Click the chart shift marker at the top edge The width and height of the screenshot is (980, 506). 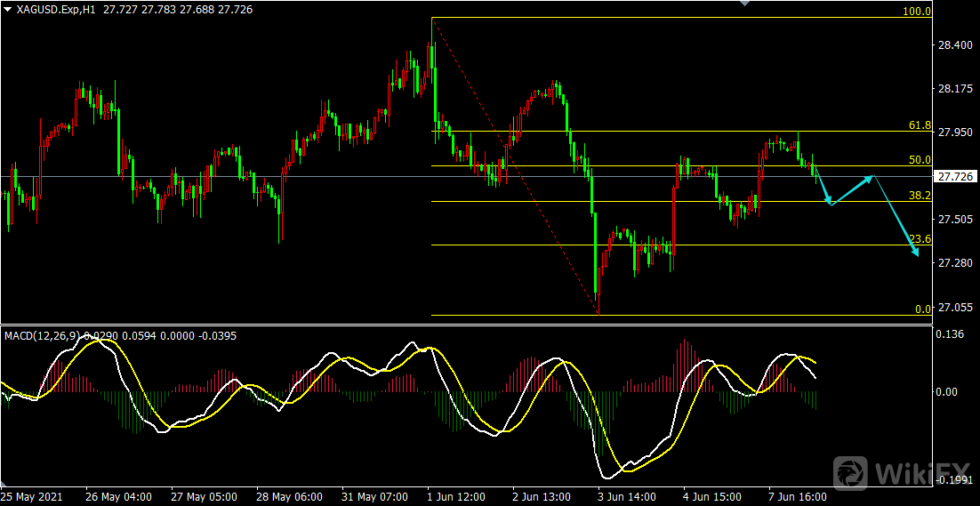[744, 4]
